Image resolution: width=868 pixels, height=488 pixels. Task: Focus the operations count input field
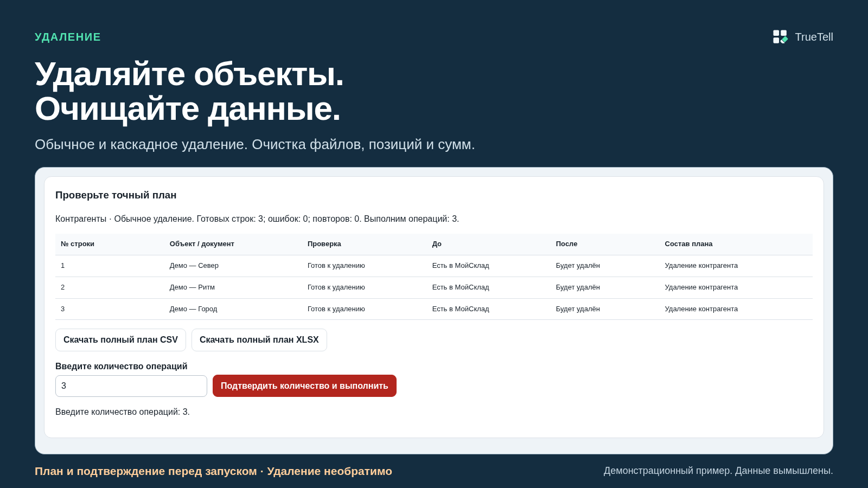(x=131, y=386)
